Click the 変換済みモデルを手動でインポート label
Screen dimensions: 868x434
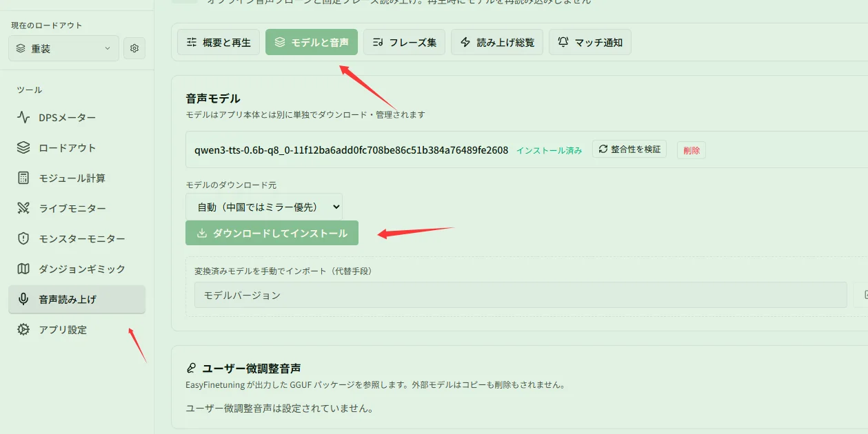pos(283,271)
